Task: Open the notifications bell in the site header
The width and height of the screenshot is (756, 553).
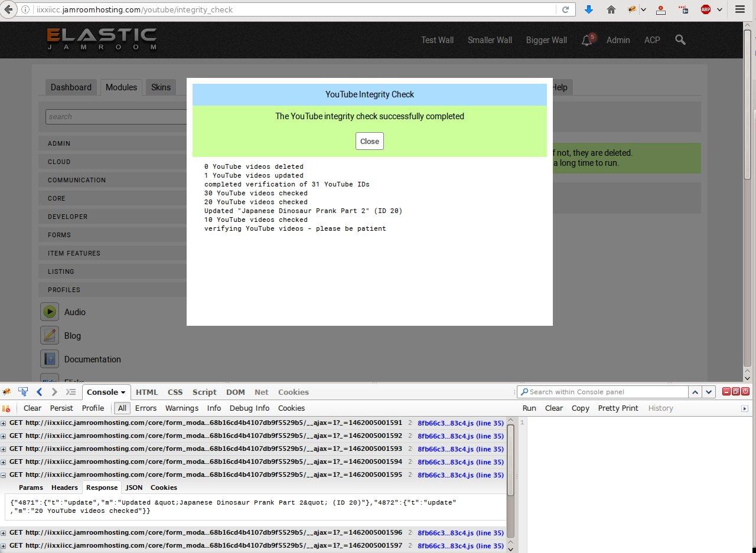Action: coord(587,40)
